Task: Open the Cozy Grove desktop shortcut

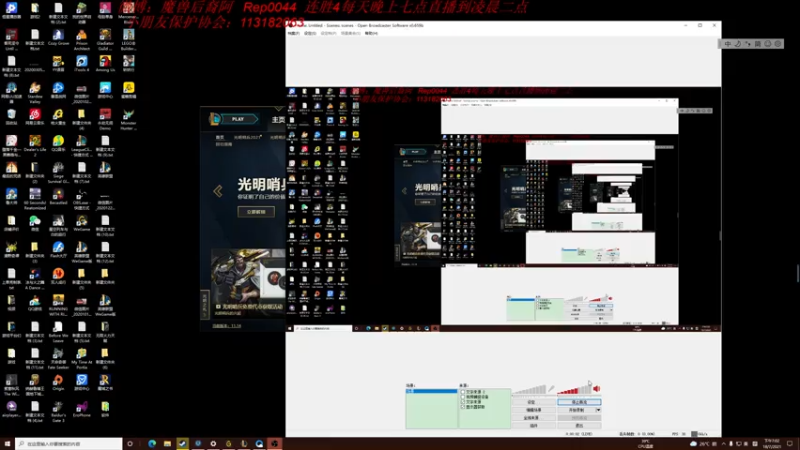Action: 58,37
